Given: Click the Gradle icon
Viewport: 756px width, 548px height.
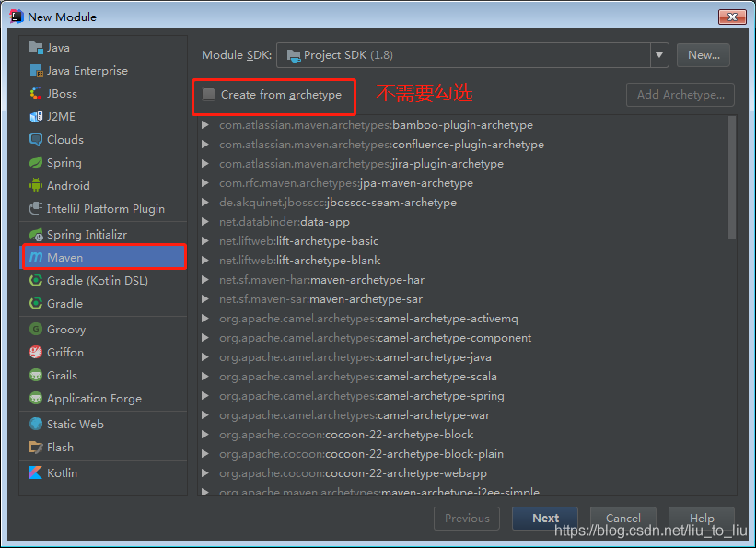Looking at the screenshot, I should tap(36, 303).
